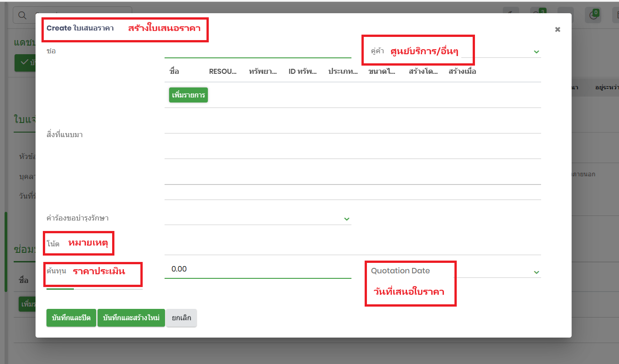Click the ยกเลิก cancel button

[x=181, y=318]
